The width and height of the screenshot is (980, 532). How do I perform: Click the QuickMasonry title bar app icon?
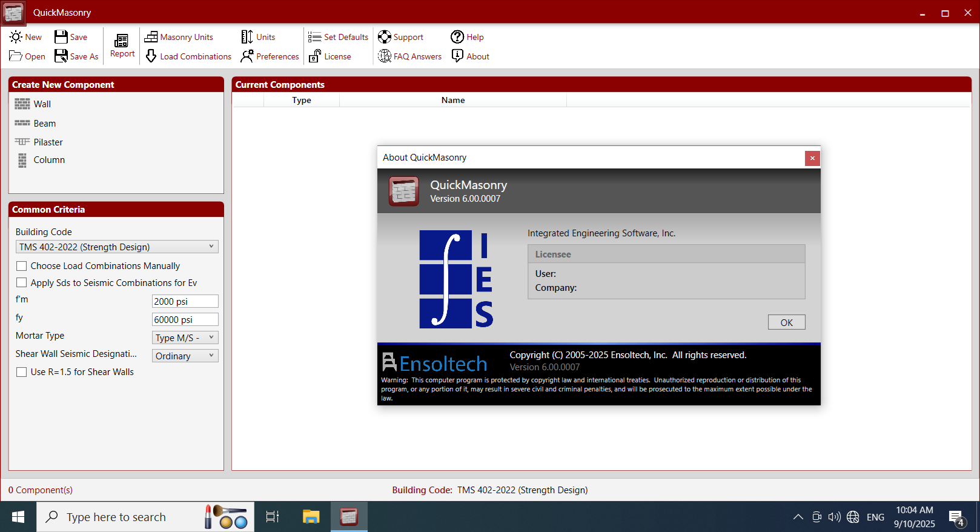click(13, 13)
